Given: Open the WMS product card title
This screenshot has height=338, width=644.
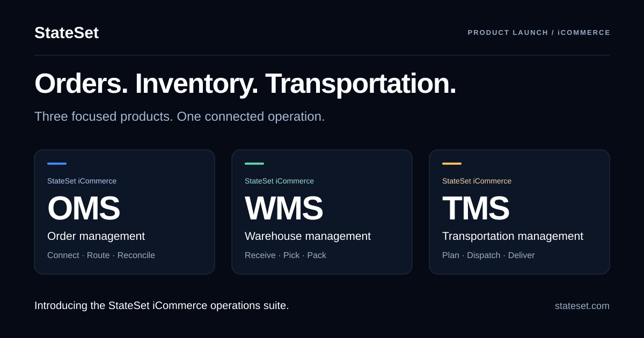Looking at the screenshot, I should click(x=284, y=208).
